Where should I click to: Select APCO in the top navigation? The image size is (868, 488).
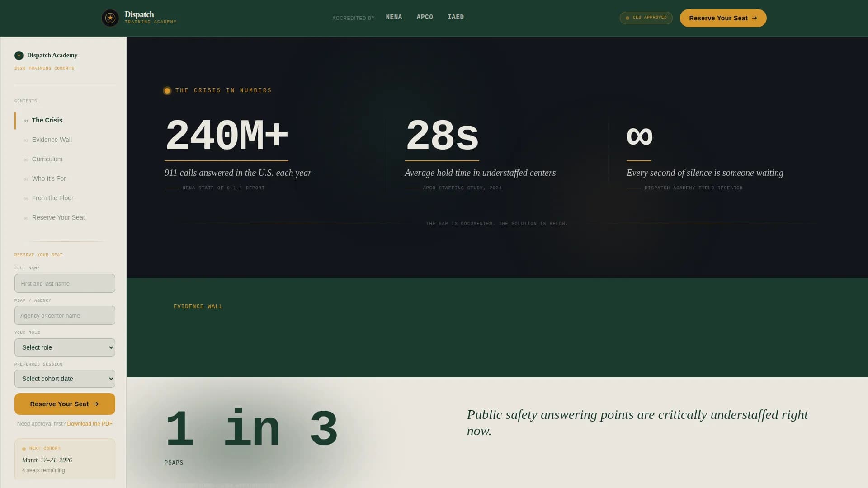tap(425, 17)
